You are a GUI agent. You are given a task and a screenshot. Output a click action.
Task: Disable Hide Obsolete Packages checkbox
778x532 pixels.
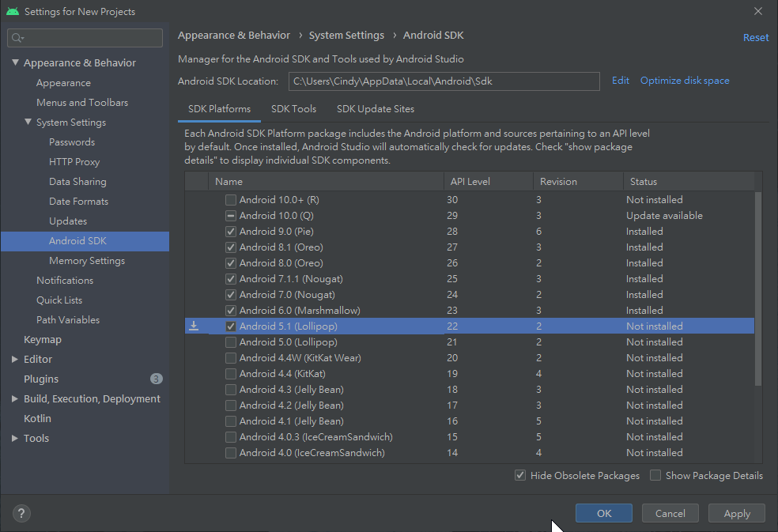click(x=520, y=475)
